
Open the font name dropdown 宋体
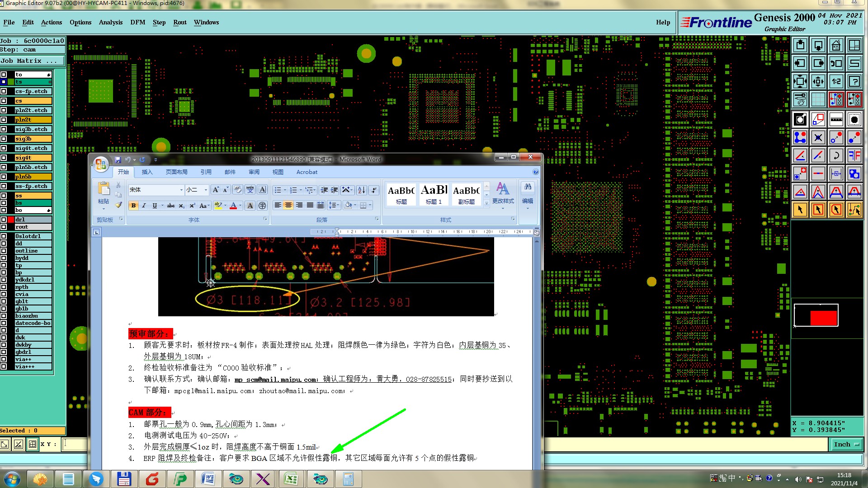point(181,190)
